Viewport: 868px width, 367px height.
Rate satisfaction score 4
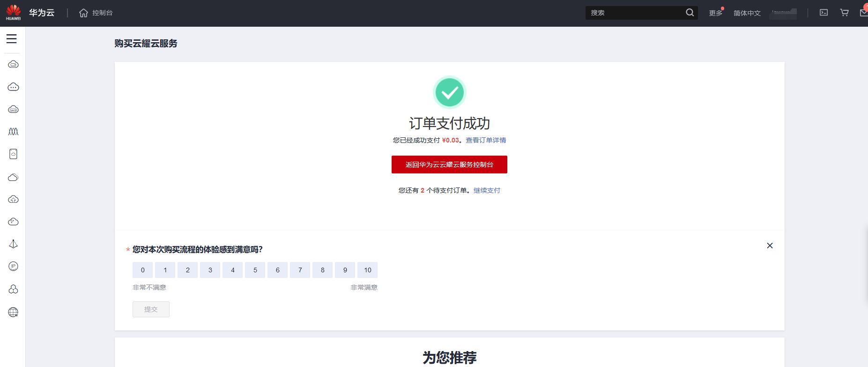tap(233, 270)
